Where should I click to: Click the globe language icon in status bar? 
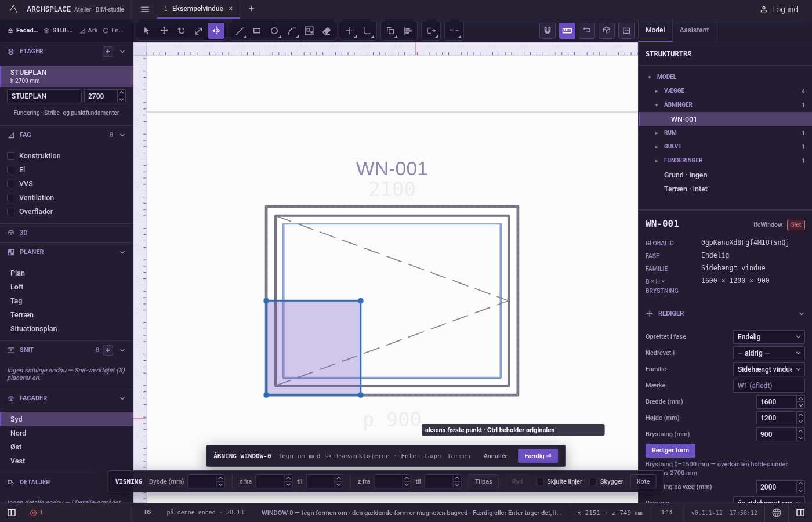777,513
